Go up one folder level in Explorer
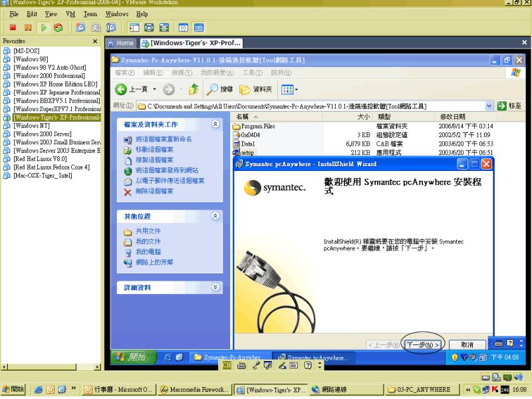 coord(194,89)
